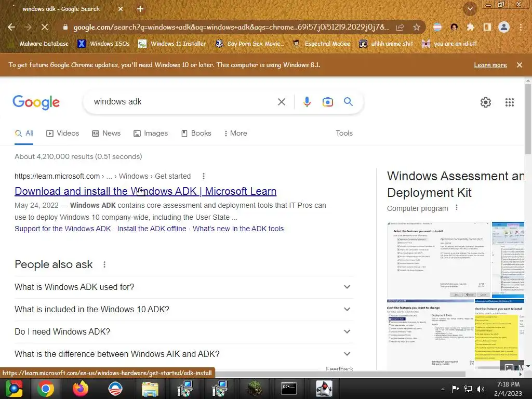Expand difference between Windows AIK and ADK
This screenshot has width=532, height=399.
(x=183, y=354)
